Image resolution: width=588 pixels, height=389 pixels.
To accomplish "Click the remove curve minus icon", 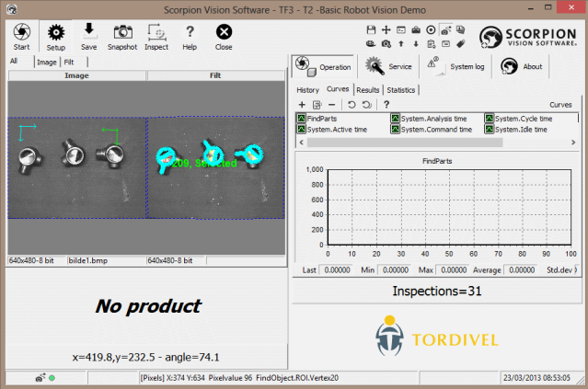I will coord(331,105).
